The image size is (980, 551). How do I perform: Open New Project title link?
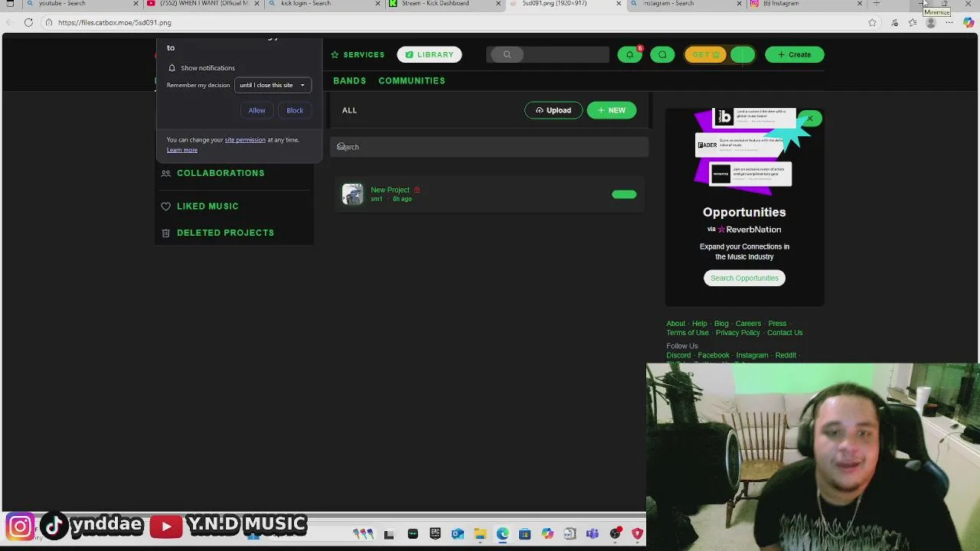390,190
